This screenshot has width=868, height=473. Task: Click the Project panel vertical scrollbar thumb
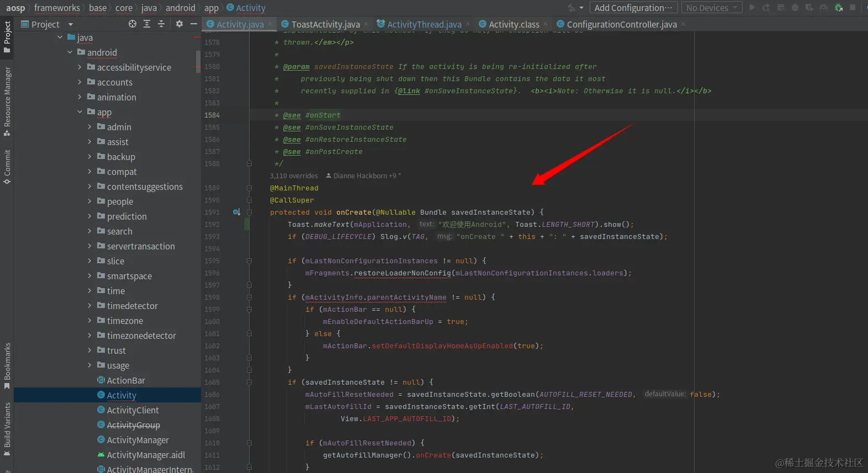[198, 61]
